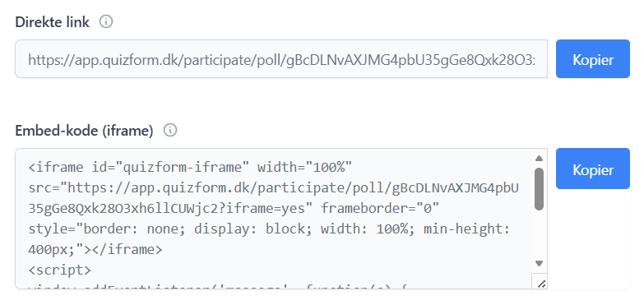
Task: Copy the embed code with Kopier
Action: (593, 169)
